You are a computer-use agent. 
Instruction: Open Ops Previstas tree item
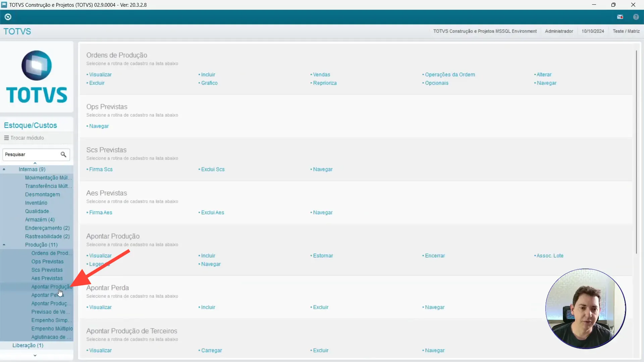point(47,261)
